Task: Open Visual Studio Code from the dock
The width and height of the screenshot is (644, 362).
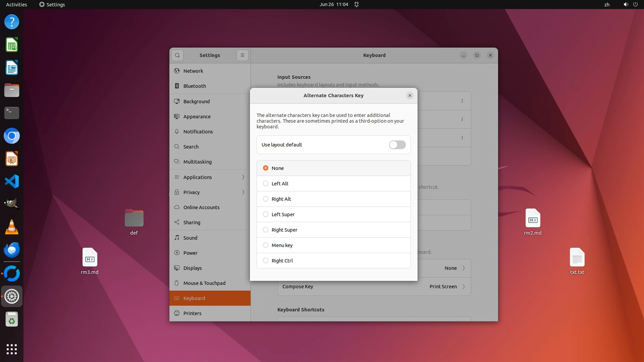Action: click(12, 182)
